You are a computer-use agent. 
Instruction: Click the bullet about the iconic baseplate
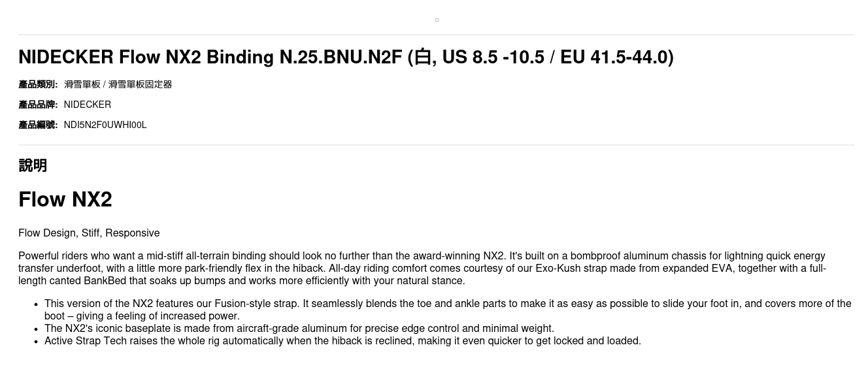pyautogui.click(x=299, y=329)
